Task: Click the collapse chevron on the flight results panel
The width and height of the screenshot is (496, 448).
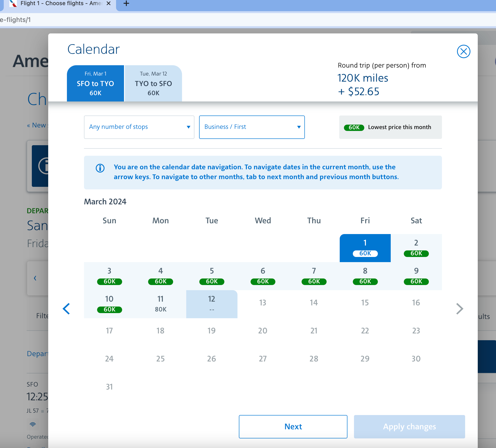Action: (35, 278)
